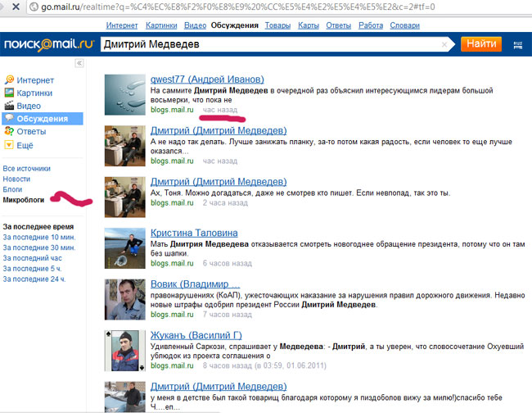Switch to Товары tab in top navigation

(x=277, y=25)
